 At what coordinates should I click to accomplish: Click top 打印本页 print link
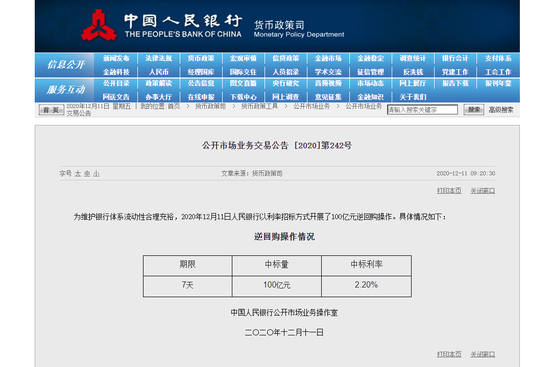[449, 191]
